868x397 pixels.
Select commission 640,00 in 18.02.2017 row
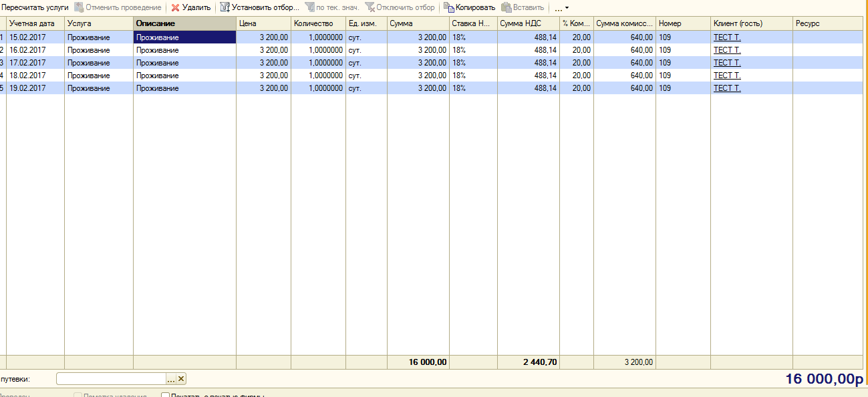click(x=624, y=76)
